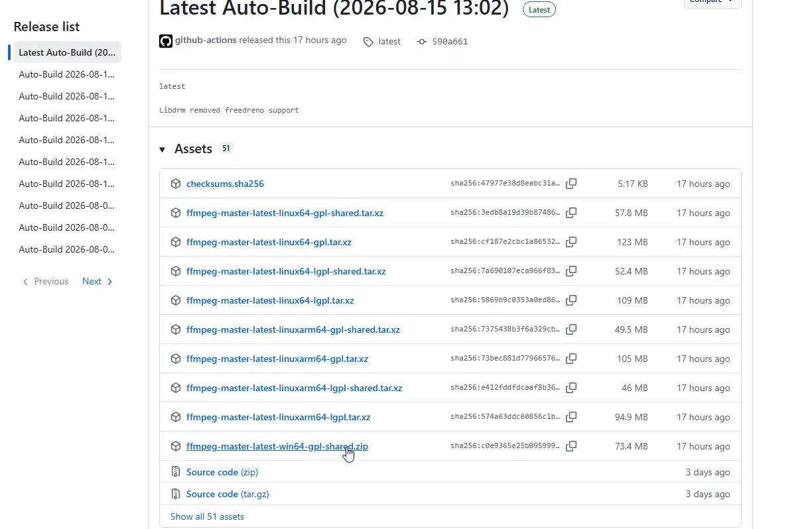The width and height of the screenshot is (812, 529).
Task: Go to Next page of release list
Action: 98,281
